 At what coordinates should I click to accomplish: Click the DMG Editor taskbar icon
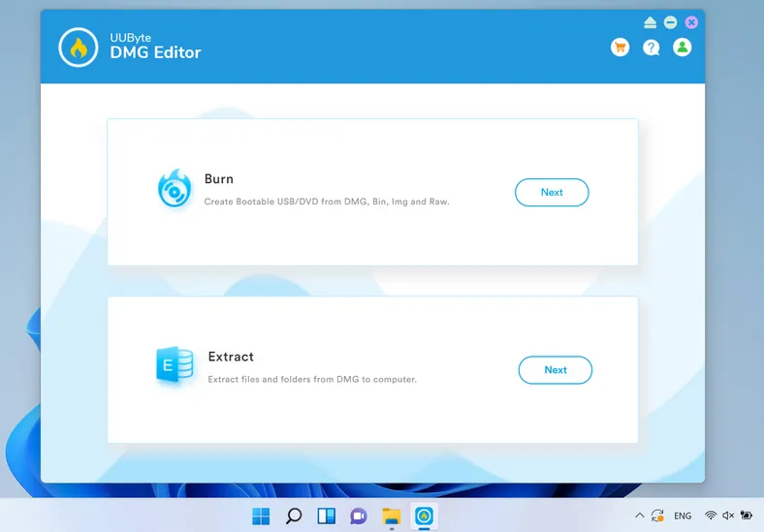pyautogui.click(x=424, y=516)
